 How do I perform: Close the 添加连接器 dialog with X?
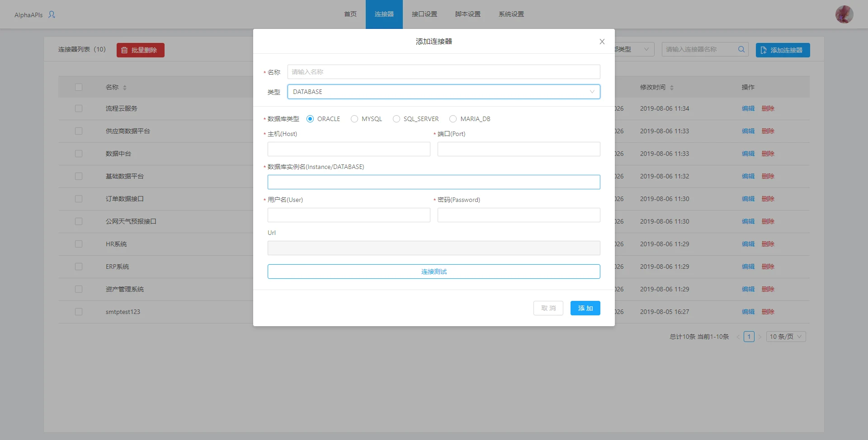tap(602, 42)
